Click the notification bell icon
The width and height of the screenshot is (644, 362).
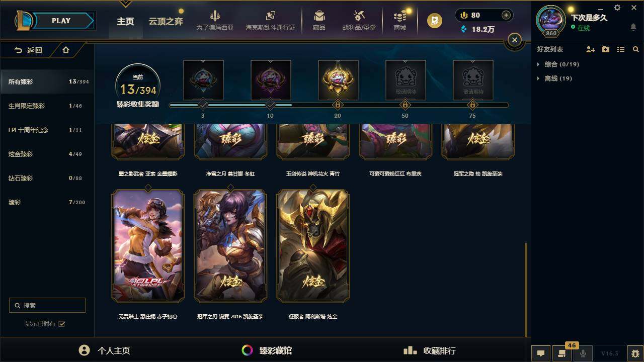click(633, 27)
